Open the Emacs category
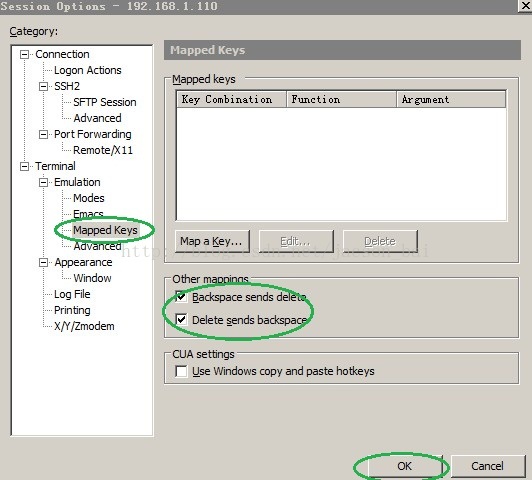Screen dimensions: 532x480 point(88,214)
